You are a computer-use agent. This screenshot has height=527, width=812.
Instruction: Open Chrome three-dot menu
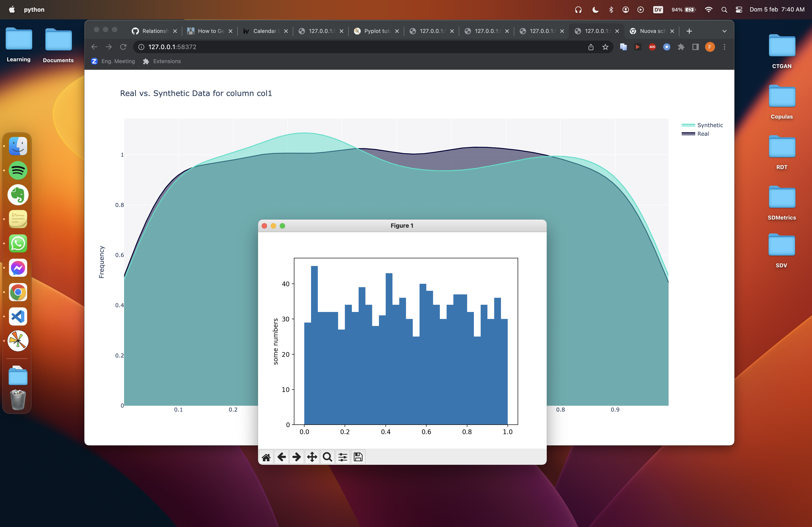724,47
